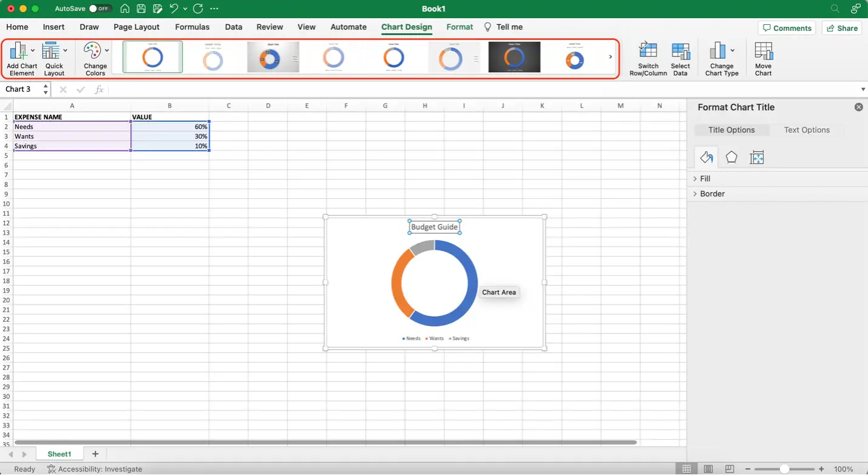Expand the Fill section
This screenshot has width=868, height=476.
coord(705,179)
